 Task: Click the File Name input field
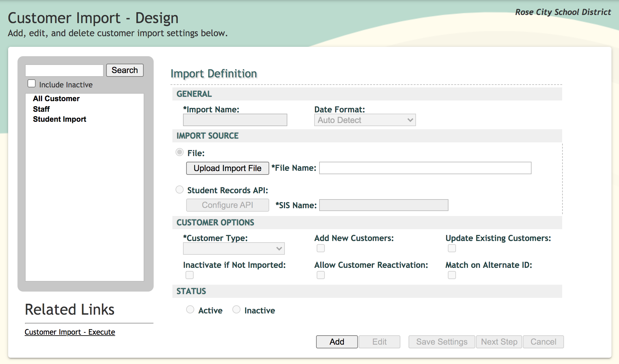[x=425, y=168]
